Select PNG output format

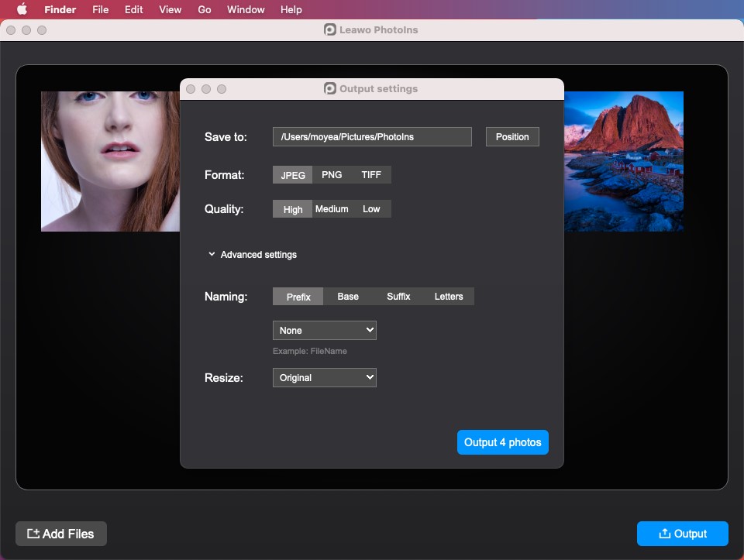(x=332, y=175)
